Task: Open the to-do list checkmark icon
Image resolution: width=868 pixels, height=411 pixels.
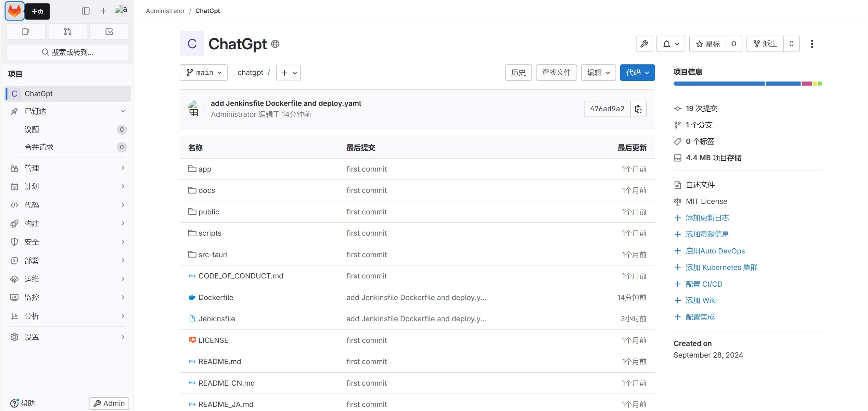Action: coord(109,32)
